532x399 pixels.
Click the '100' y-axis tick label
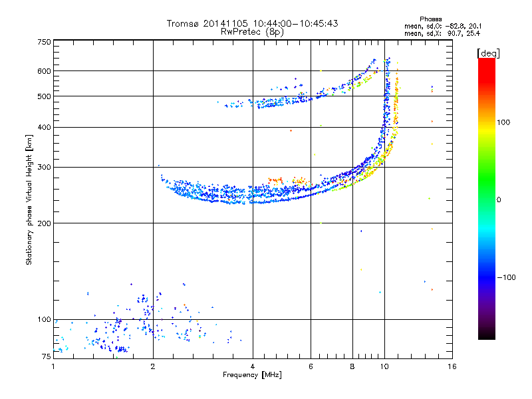pyautogui.click(x=45, y=320)
